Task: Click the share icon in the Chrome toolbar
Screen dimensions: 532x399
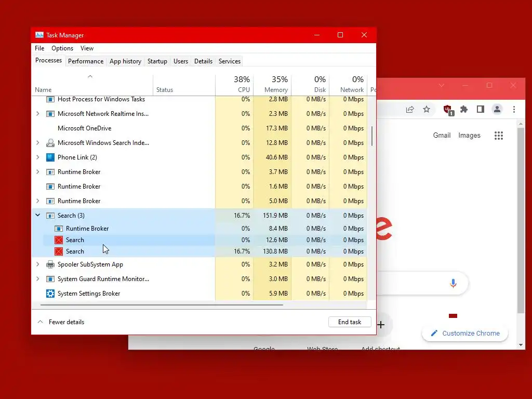Action: [410, 109]
